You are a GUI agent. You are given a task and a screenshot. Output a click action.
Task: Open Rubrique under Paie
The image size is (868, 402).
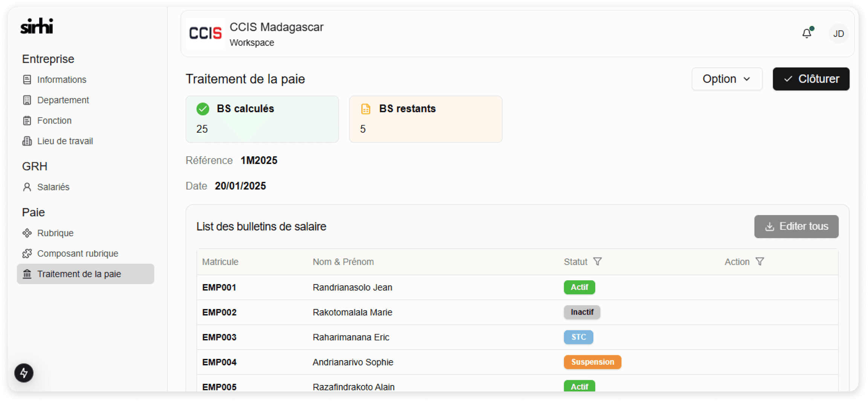[x=55, y=233]
